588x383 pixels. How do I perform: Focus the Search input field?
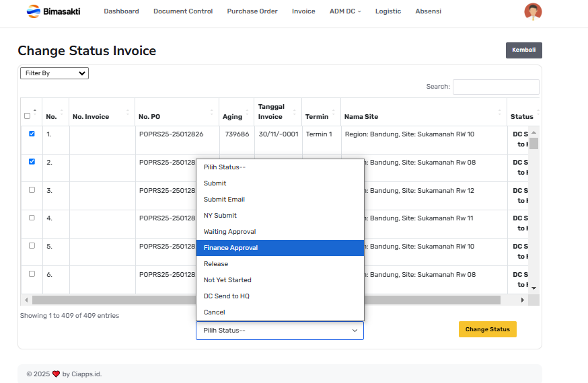[x=495, y=87]
